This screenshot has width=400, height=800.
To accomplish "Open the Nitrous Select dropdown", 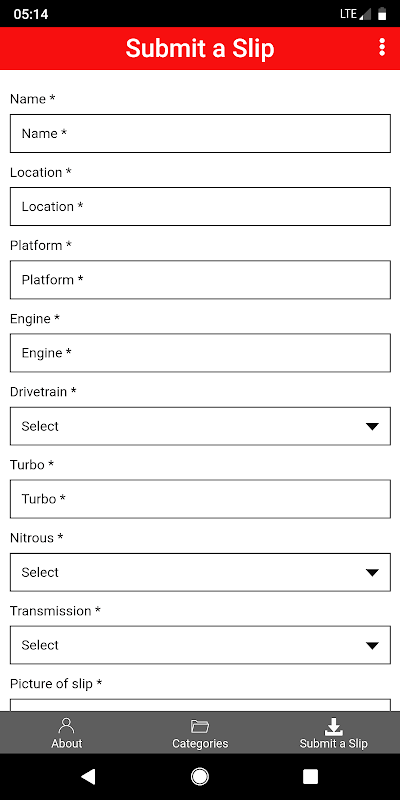I will [x=200, y=572].
